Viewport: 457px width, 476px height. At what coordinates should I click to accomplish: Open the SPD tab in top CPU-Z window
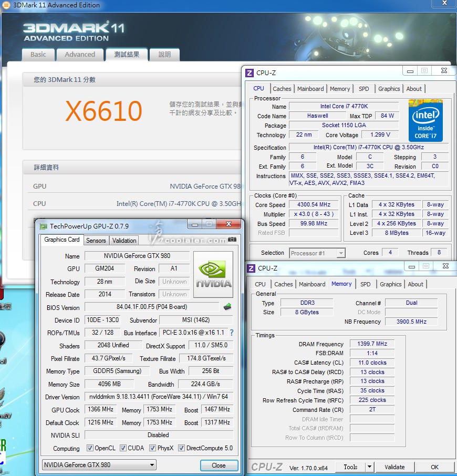click(364, 89)
